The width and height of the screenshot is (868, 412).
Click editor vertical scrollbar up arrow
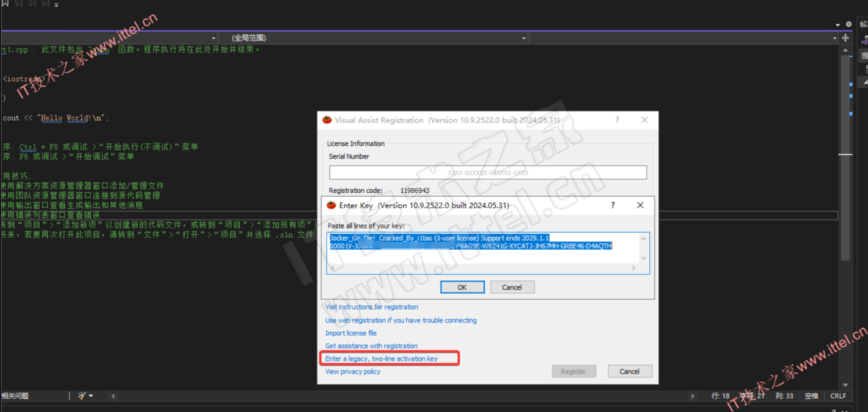(x=845, y=51)
